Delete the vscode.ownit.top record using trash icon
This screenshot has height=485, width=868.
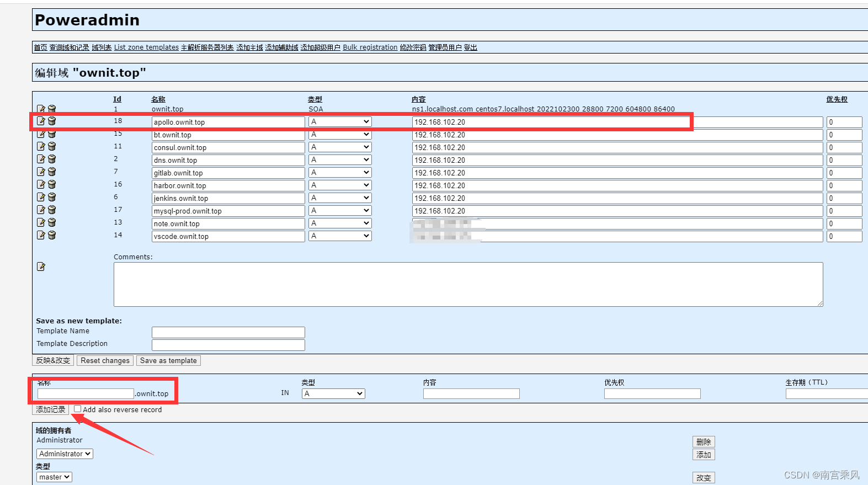[52, 235]
